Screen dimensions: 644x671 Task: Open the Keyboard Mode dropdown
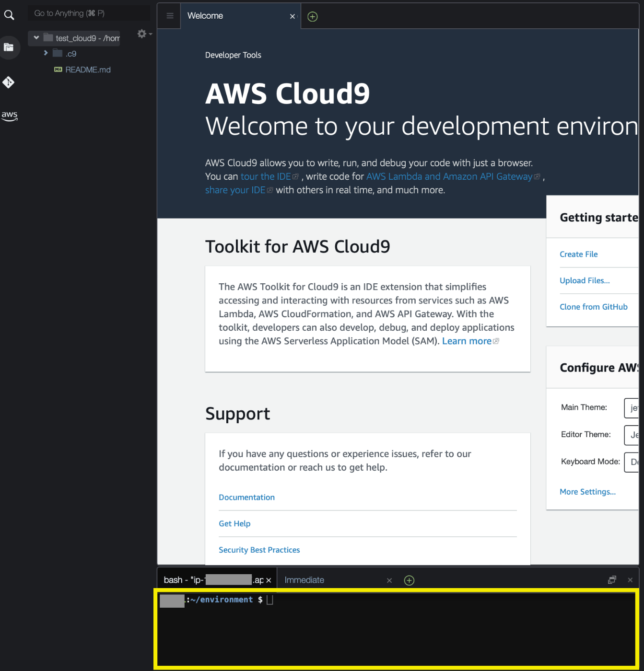[631, 462]
